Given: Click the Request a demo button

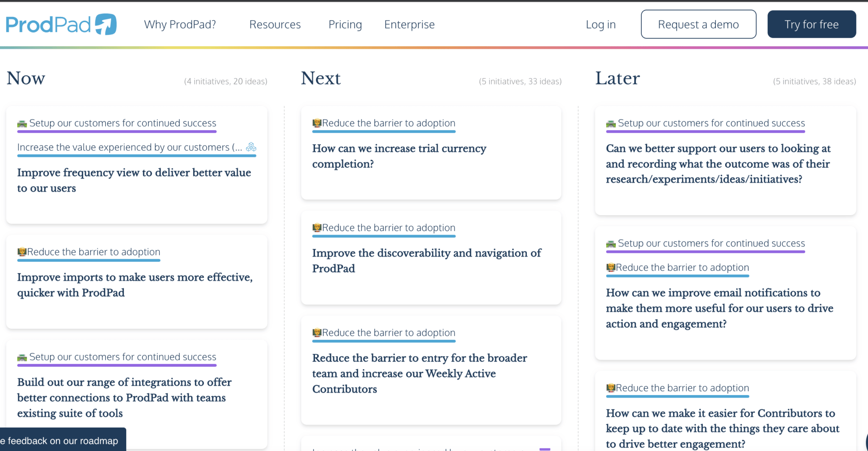Looking at the screenshot, I should 698,24.
